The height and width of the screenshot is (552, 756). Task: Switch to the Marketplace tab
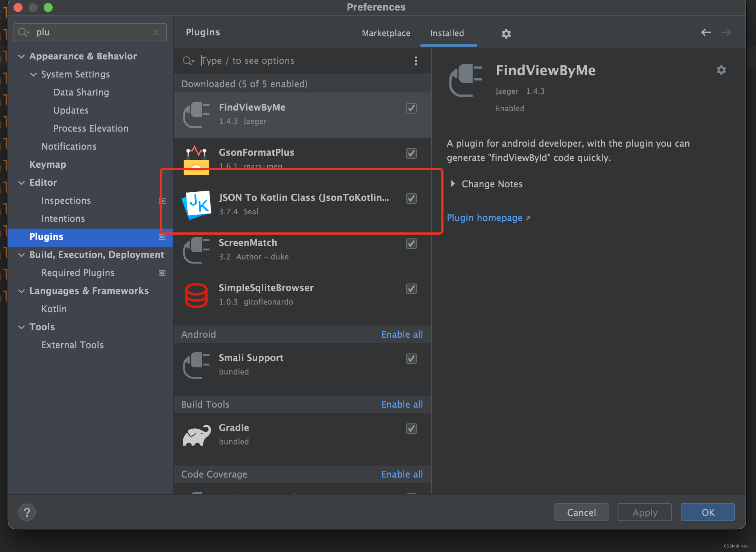[386, 33]
